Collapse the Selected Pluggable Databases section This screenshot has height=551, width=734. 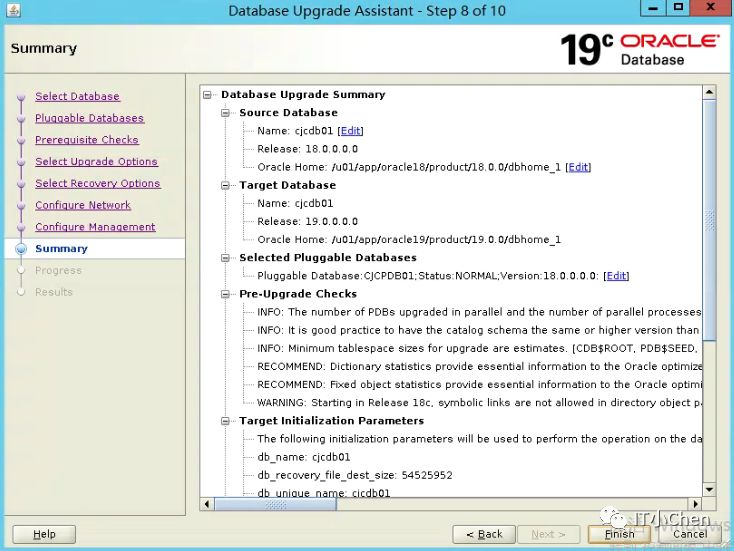click(x=225, y=258)
